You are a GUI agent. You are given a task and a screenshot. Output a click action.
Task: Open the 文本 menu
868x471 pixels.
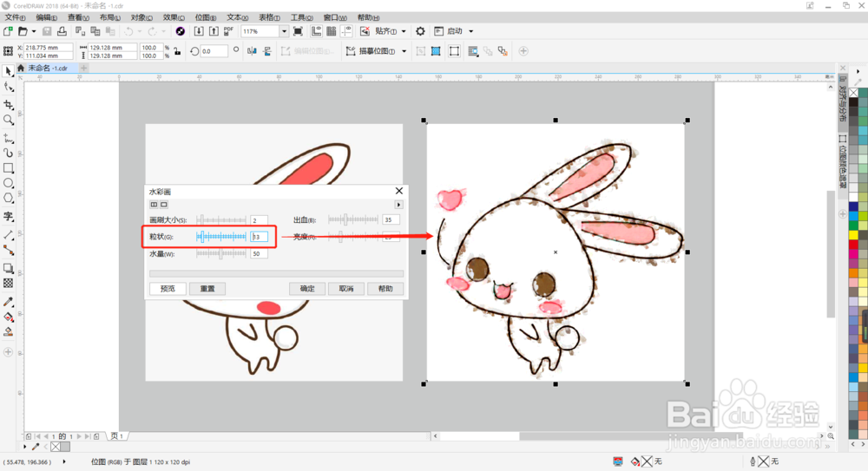tap(238, 17)
